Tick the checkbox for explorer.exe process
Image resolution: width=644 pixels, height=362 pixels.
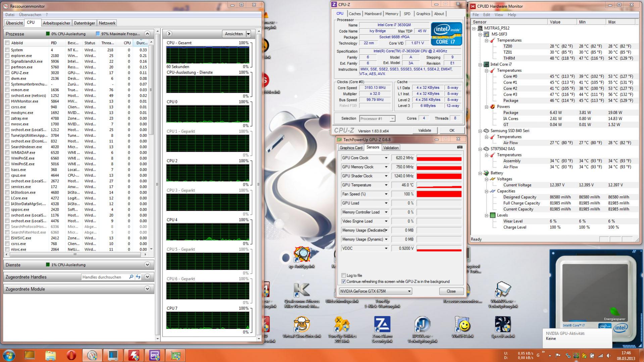coord(7,56)
